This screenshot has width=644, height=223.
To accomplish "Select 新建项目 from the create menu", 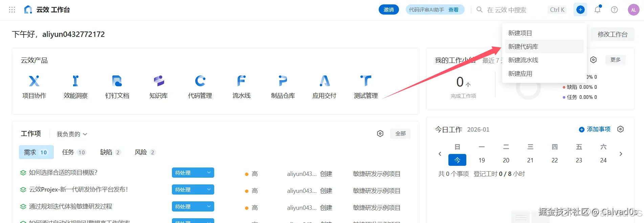I will pos(544,33).
